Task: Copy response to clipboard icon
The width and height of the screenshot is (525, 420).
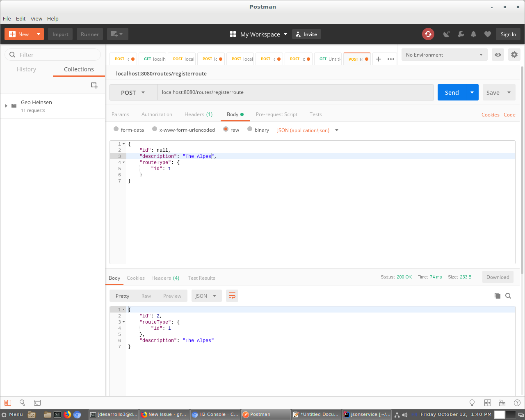Action: [x=498, y=296]
